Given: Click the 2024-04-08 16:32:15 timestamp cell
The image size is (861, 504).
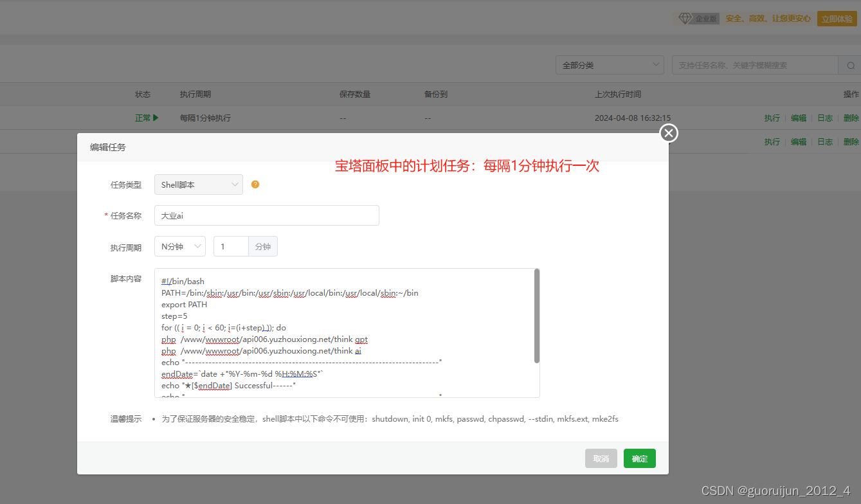Looking at the screenshot, I should [x=633, y=118].
